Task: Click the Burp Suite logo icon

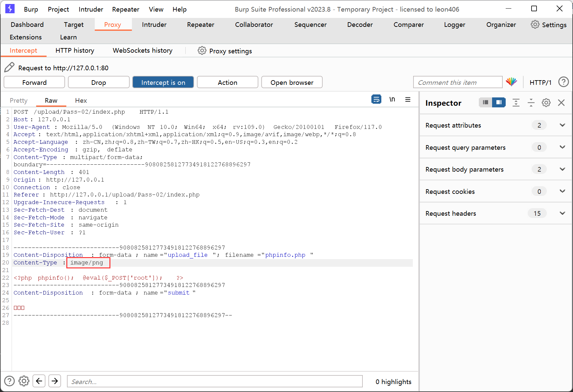Action: 10,9
